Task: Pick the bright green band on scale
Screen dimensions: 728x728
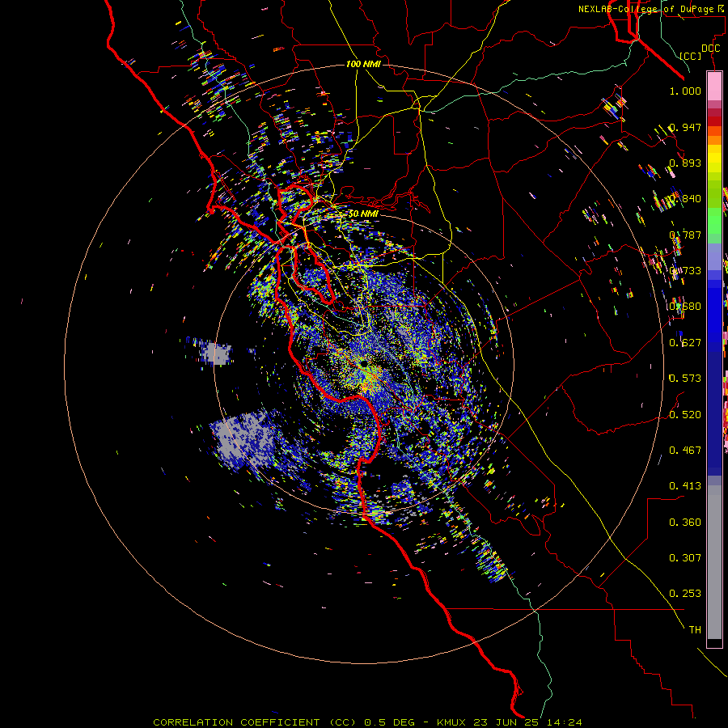Action: tap(714, 221)
